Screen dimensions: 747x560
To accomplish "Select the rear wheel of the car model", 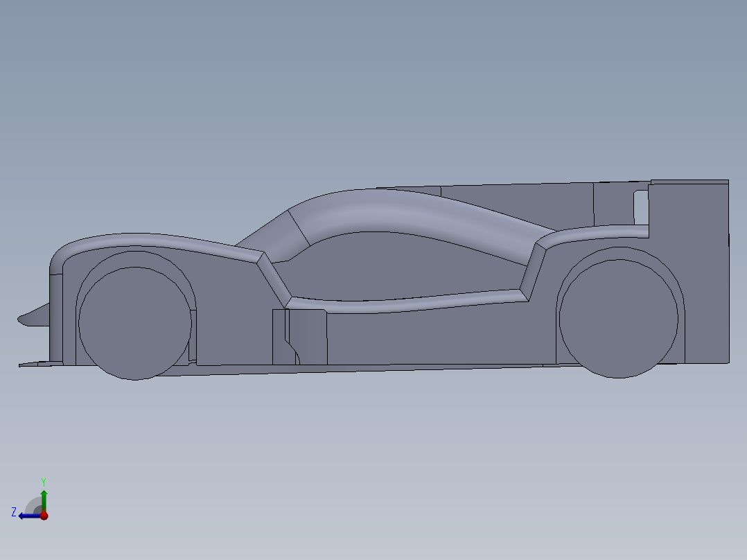I will tap(619, 319).
